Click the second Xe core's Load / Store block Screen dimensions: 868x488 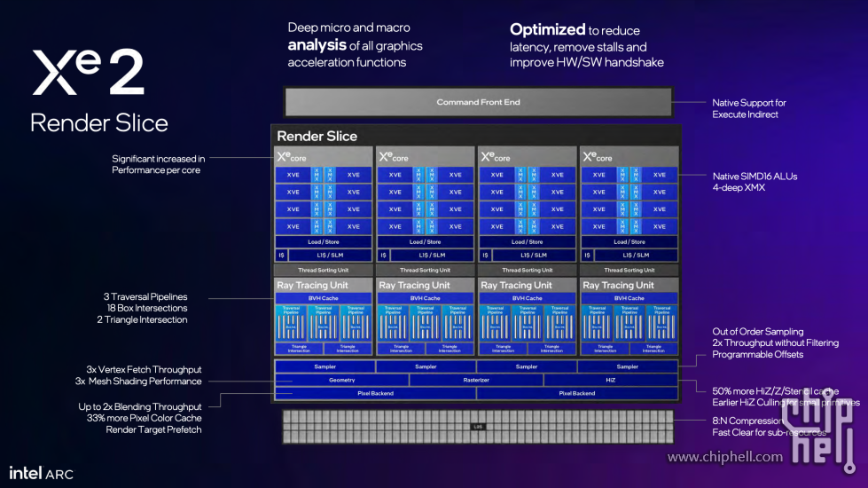[426, 242]
